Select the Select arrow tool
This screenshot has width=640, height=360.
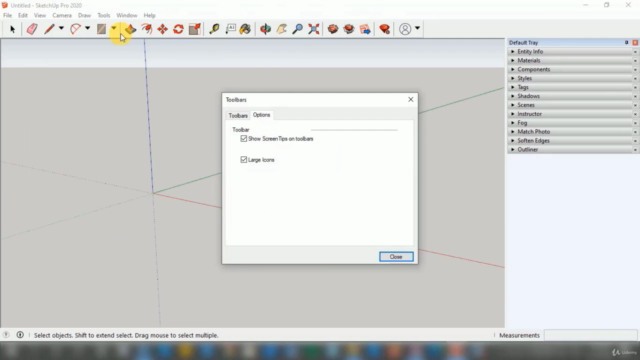pos(12,29)
